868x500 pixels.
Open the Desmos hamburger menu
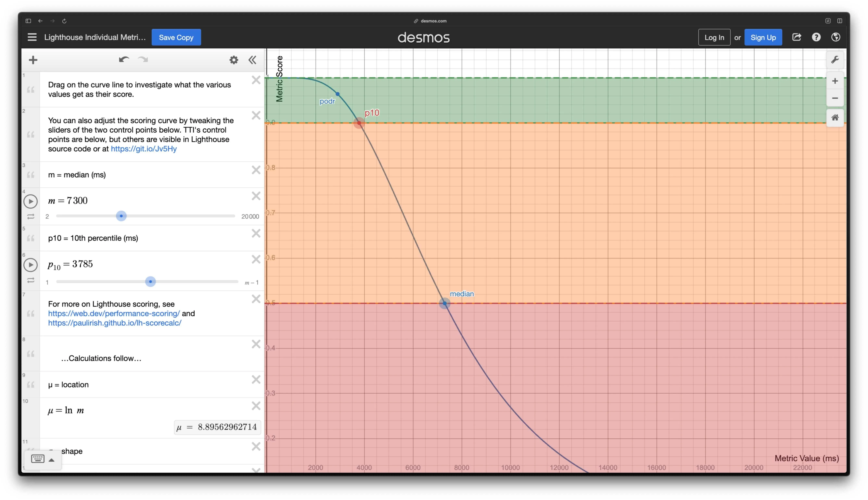(x=32, y=37)
